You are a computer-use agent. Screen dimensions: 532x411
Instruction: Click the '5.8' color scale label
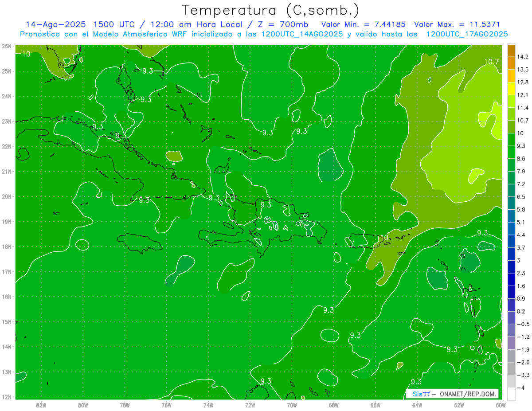521,209
